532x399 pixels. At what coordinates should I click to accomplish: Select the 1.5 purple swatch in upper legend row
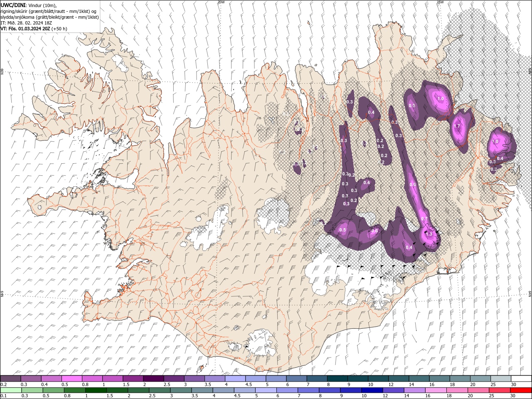tap(133, 379)
